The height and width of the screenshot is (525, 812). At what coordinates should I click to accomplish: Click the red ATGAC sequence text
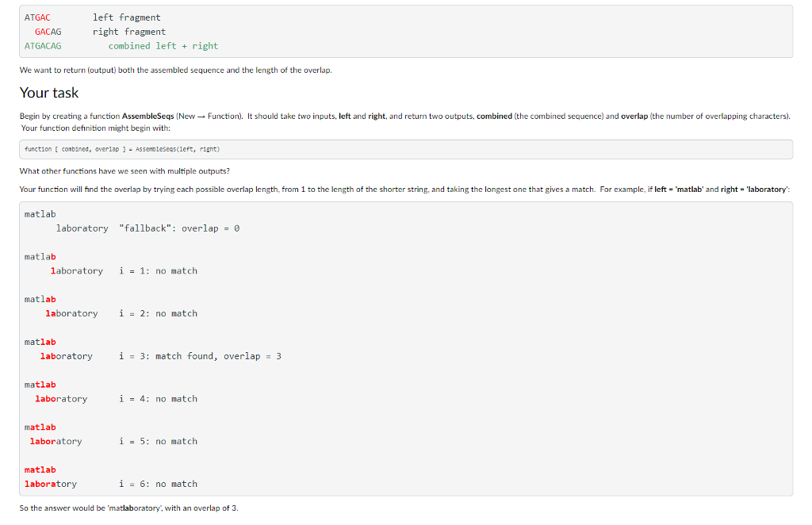(x=37, y=17)
